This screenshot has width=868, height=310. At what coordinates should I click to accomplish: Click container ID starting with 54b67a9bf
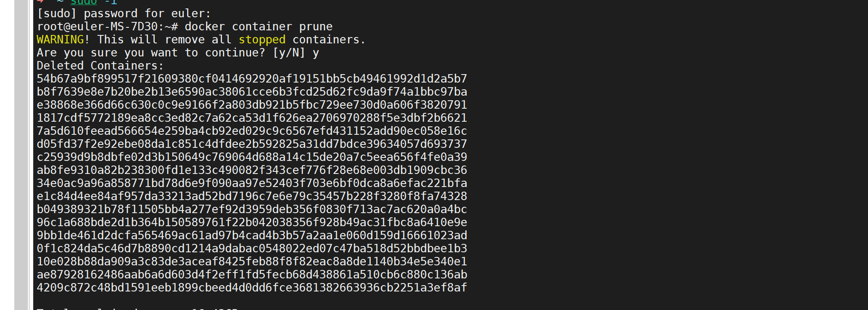tap(251, 79)
